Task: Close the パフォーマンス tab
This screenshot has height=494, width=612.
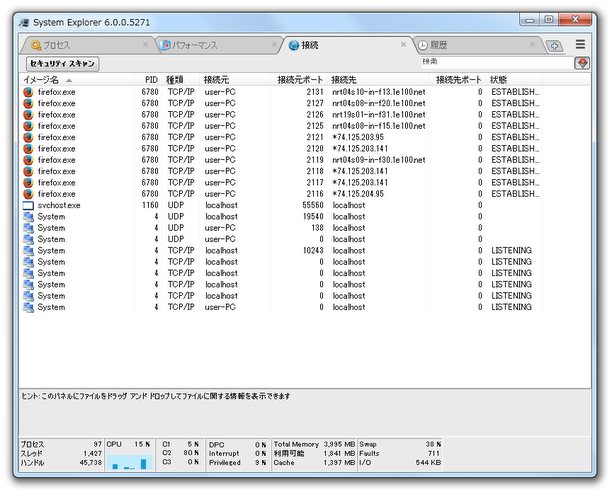Action: coord(275,45)
